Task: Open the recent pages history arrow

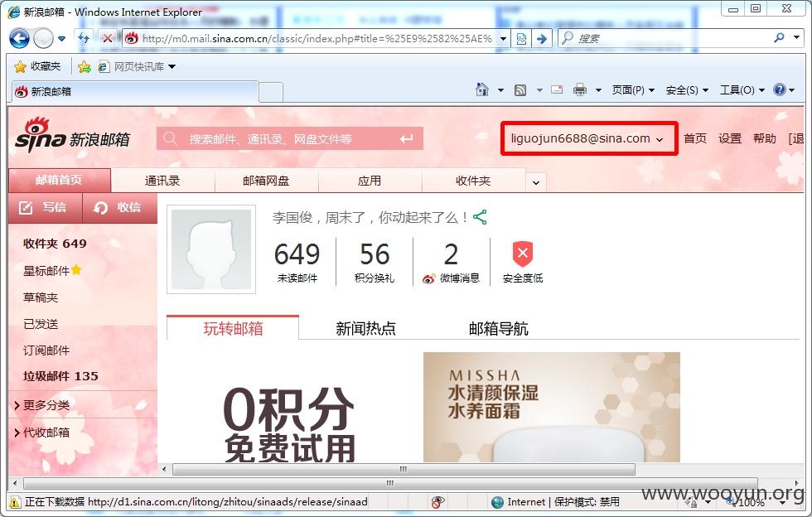Action: pos(61,39)
